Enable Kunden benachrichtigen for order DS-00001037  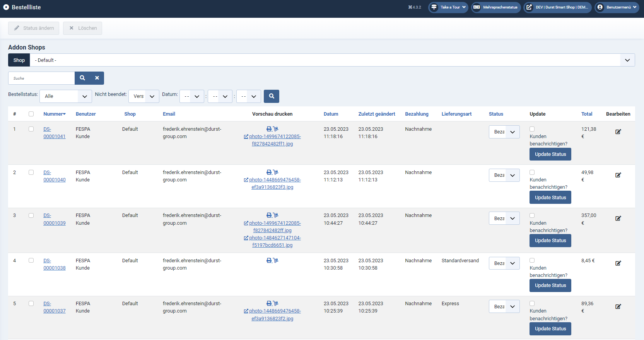click(x=532, y=304)
